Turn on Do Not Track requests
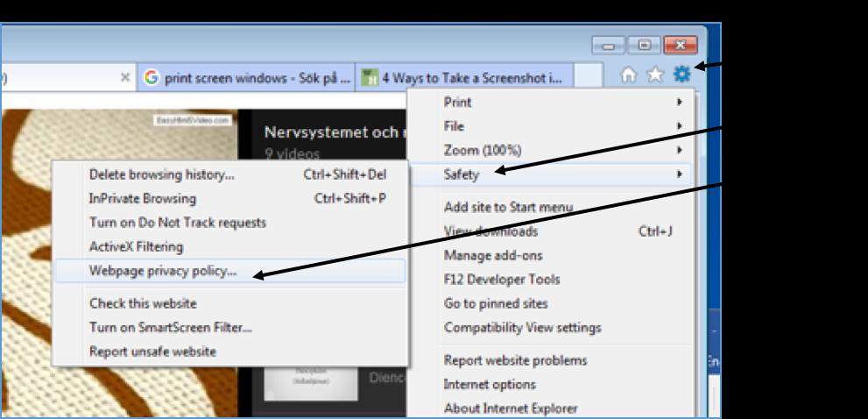868x419 pixels. [x=230, y=223]
